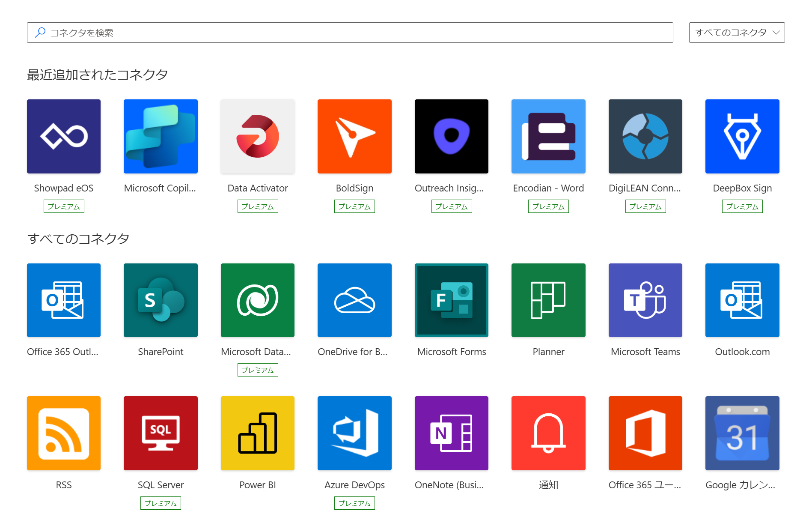Click the RSS name label
This screenshot has height=514, width=812.
tap(64, 485)
